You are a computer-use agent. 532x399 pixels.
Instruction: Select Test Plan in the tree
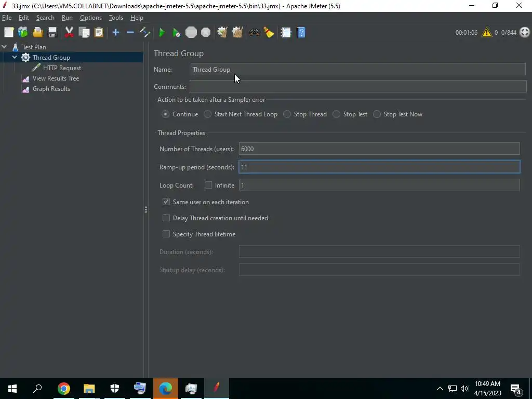[34, 47]
